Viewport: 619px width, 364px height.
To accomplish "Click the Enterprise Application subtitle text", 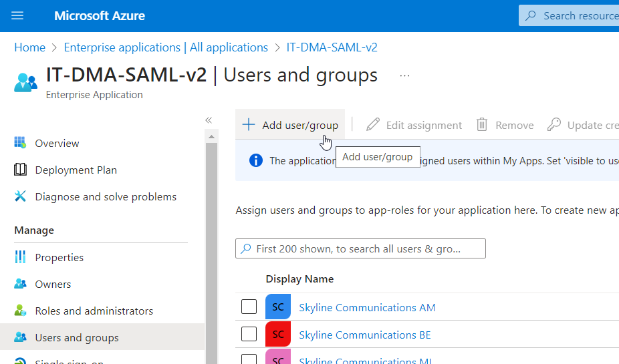I will click(x=94, y=95).
